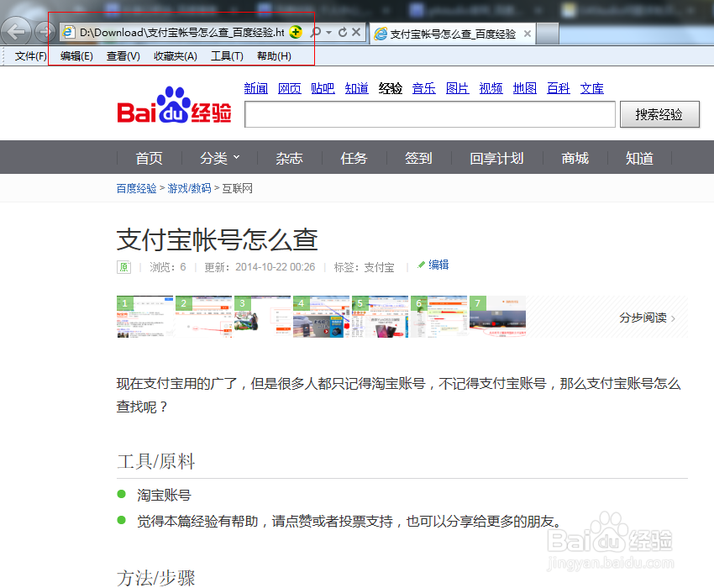Open the 工具(T) menu

tap(227, 56)
